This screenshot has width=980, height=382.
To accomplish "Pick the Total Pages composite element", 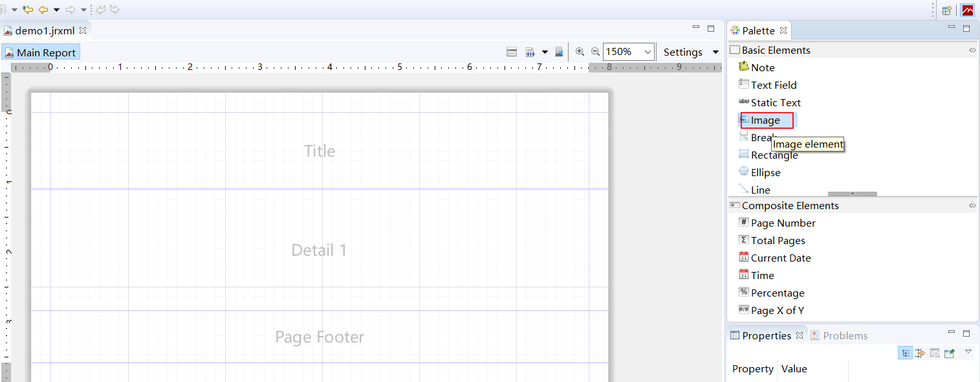I will 772,240.
